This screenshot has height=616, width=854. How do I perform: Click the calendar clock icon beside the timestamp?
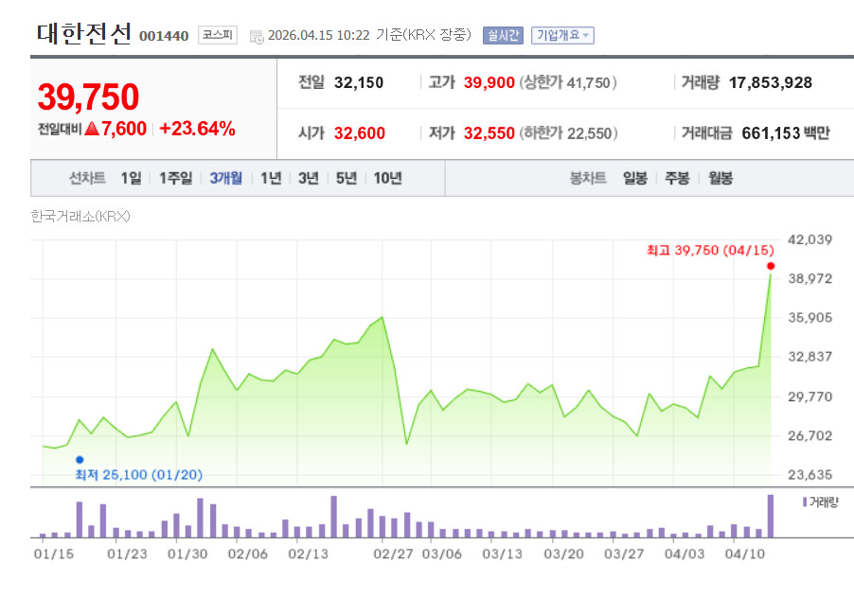point(256,37)
